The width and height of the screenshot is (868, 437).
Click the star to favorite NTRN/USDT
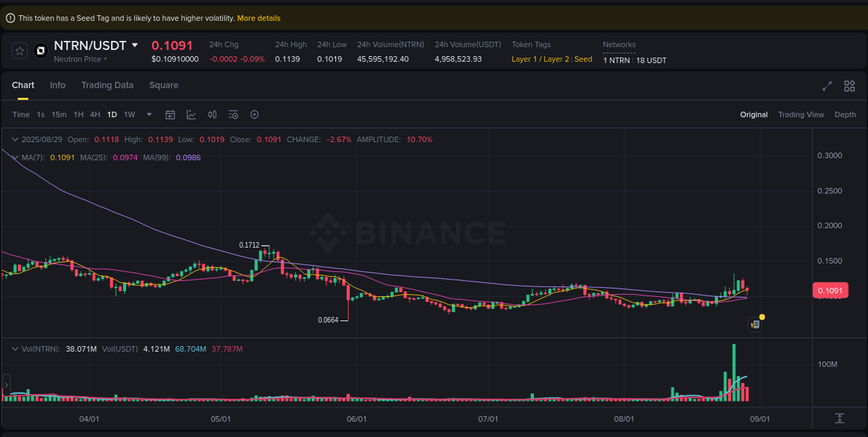click(19, 50)
